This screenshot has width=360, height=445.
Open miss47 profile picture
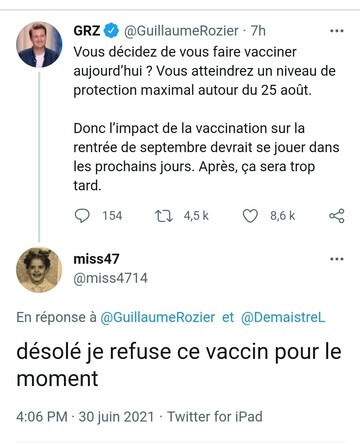(39, 270)
